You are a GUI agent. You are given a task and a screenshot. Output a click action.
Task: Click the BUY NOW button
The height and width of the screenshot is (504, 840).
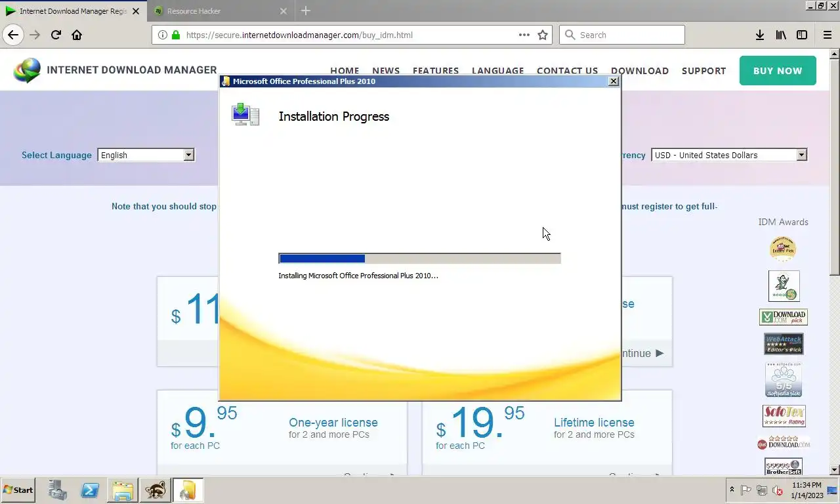point(778,70)
